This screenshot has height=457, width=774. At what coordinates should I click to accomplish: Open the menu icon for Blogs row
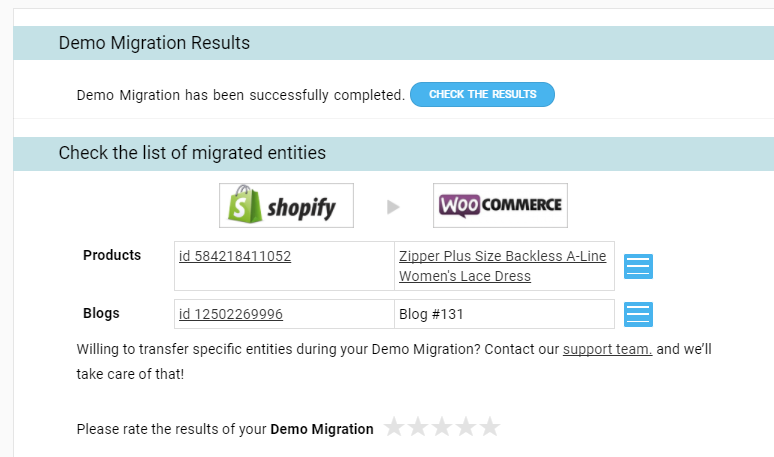[638, 314]
